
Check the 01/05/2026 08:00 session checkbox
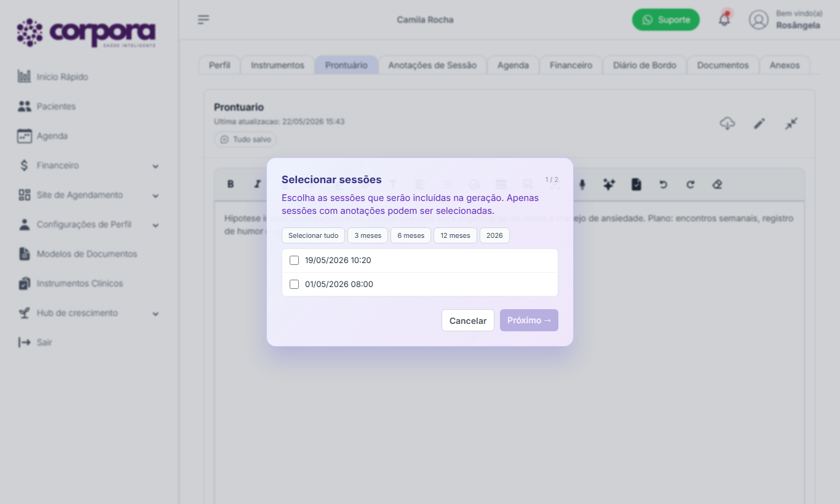point(294,284)
